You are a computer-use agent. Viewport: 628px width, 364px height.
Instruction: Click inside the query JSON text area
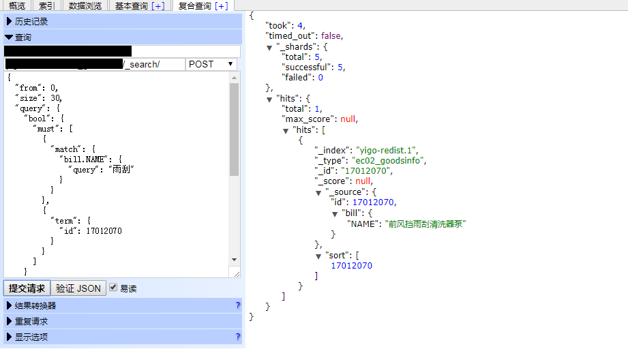(116, 175)
